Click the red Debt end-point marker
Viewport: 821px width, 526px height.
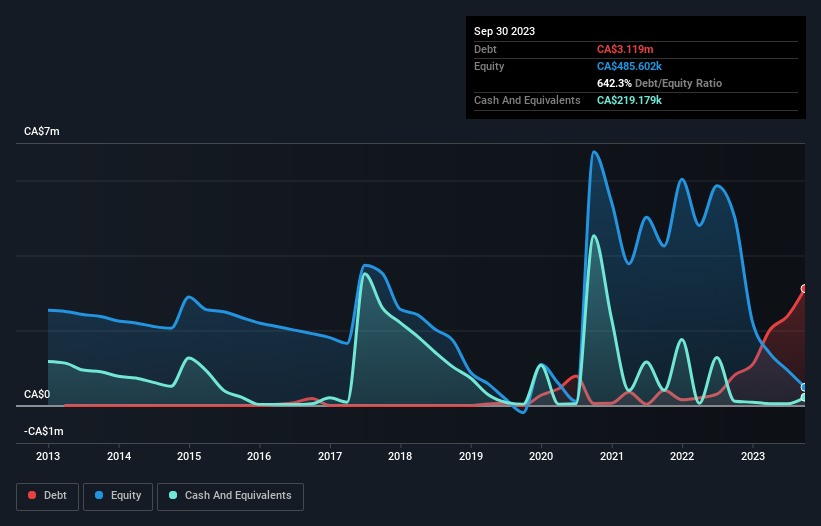coord(804,288)
